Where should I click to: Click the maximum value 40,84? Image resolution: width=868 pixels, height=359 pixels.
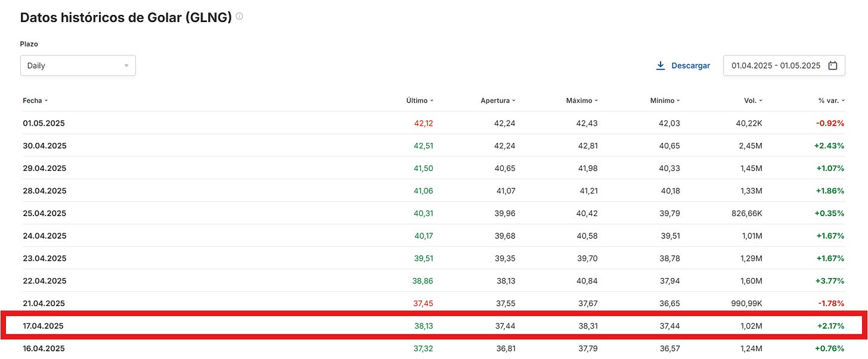[x=588, y=281]
